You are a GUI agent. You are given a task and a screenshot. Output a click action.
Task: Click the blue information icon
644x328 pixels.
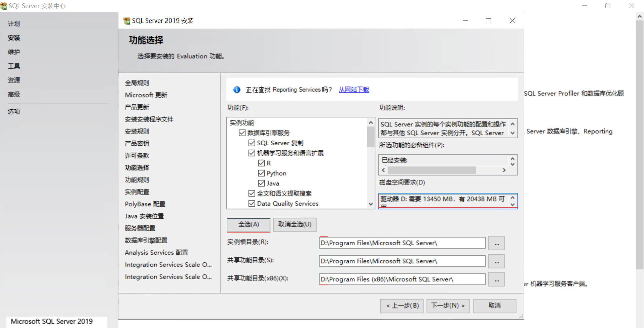[237, 89]
